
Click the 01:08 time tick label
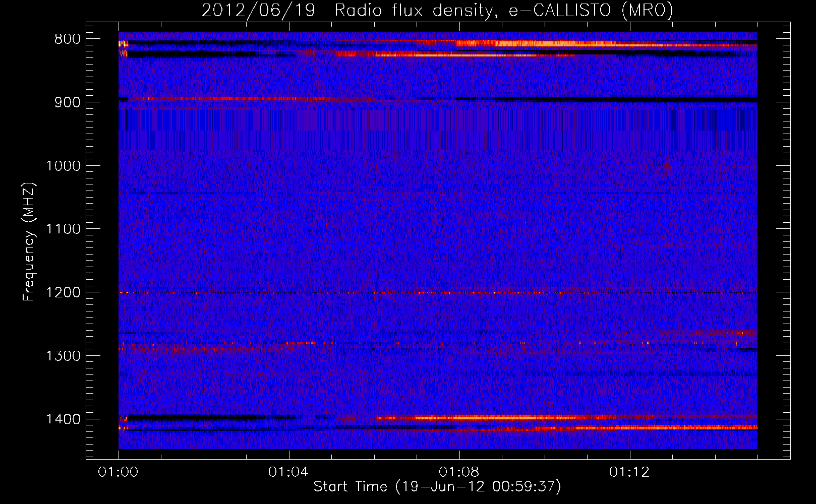point(459,472)
